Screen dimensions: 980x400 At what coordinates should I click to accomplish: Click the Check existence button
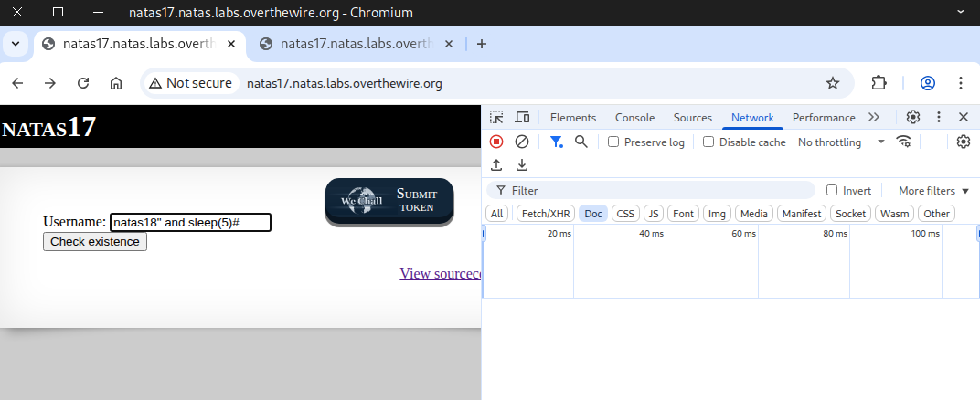point(95,242)
